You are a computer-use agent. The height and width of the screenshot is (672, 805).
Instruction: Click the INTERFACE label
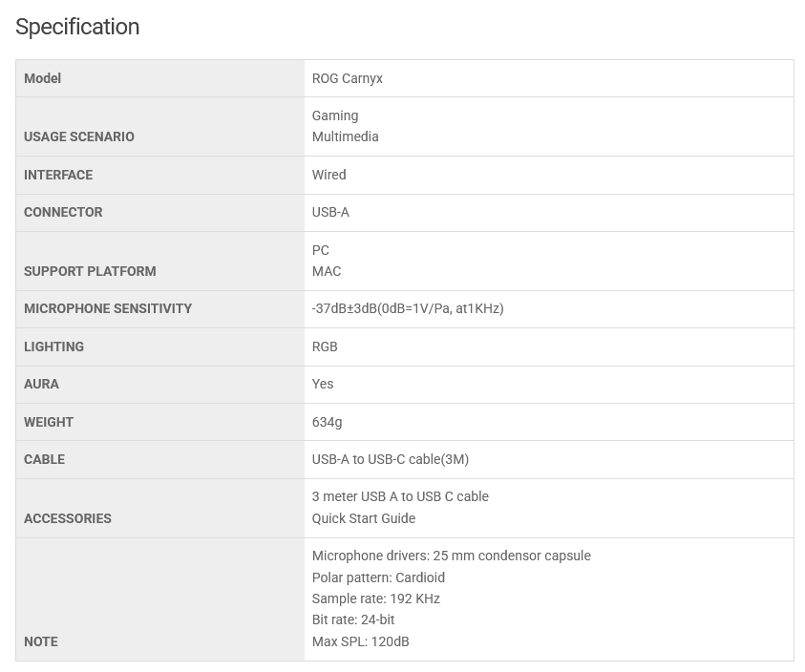(58, 175)
